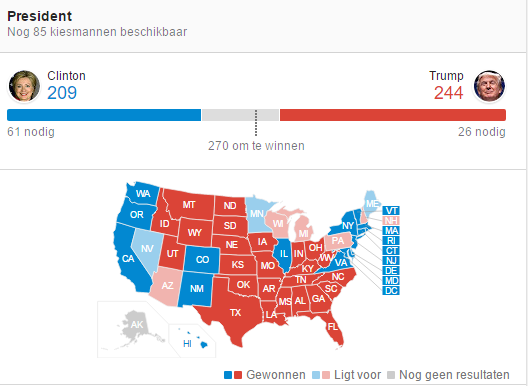Select the light-red Pennsylvania state
Screen dimensions: 528x386
[338, 241]
